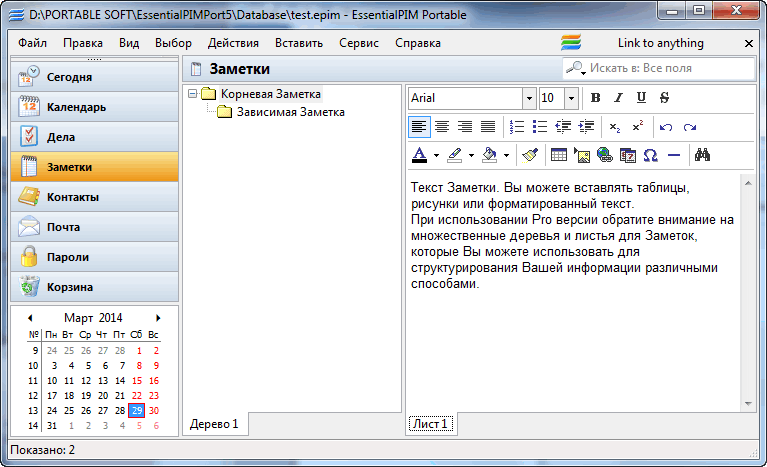Toggle italic text formatting

(618, 98)
